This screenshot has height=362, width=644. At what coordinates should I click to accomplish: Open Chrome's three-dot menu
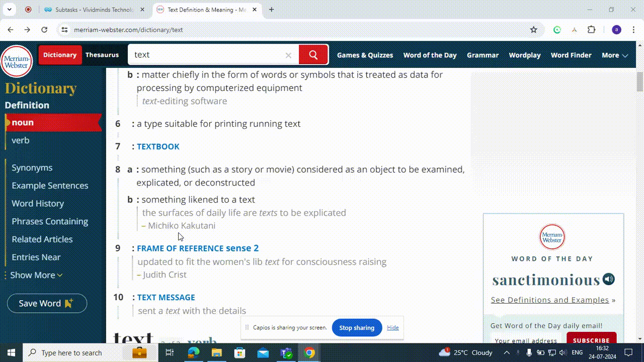(633, 30)
